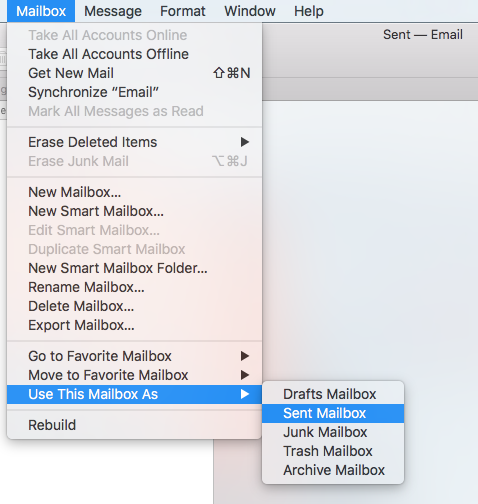Choose New Smart Mailbox…
This screenshot has height=504, width=478.
tap(134, 211)
